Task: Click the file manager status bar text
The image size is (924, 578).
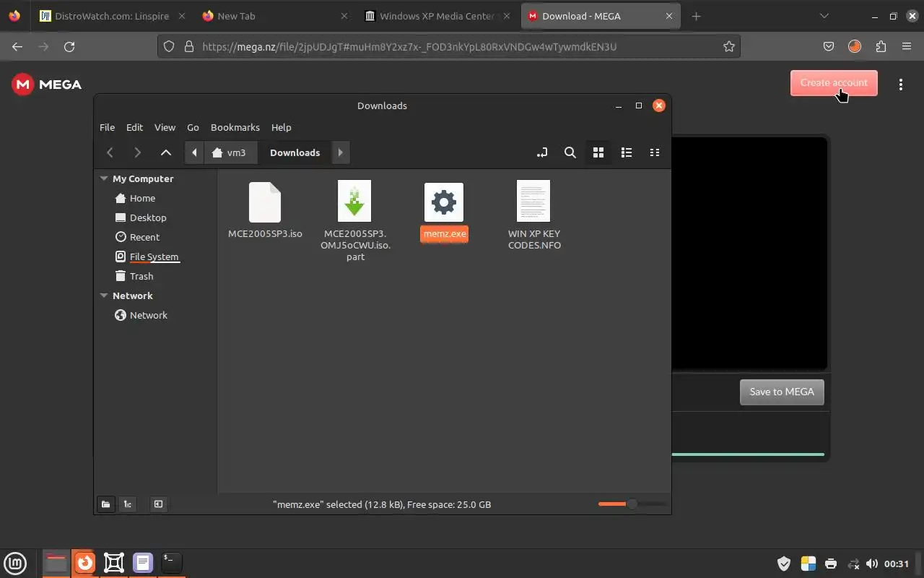Action: click(x=382, y=504)
